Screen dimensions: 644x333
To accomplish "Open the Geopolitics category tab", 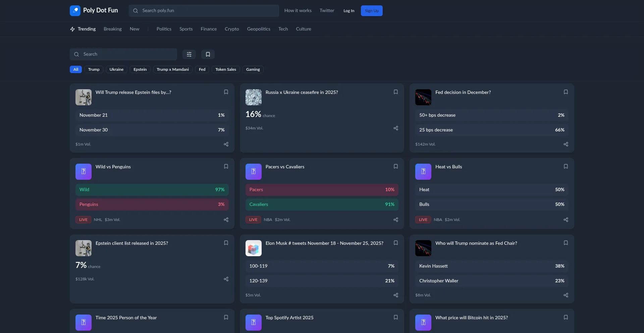I will (x=259, y=29).
